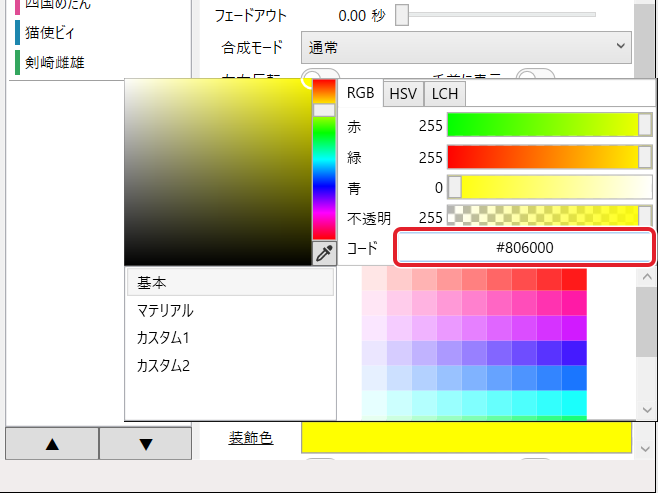Click the フェードアウト slider handle
The width and height of the screenshot is (658, 493).
(x=402, y=15)
